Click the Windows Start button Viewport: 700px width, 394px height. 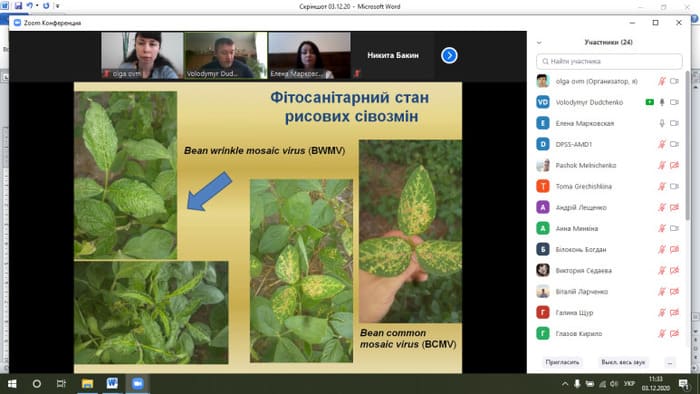12,384
